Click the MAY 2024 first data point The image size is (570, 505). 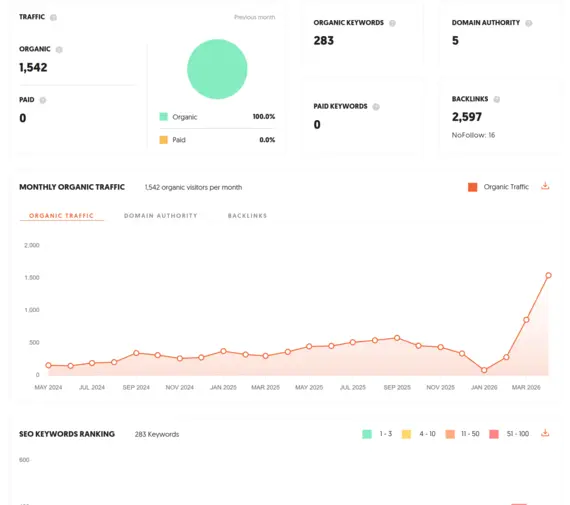(x=48, y=365)
